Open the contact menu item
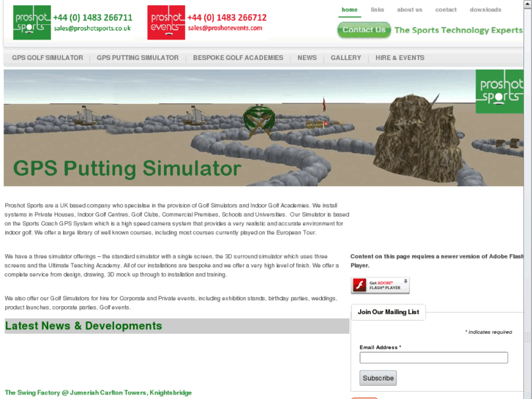Viewport: 532px width, 399px height. (x=446, y=10)
